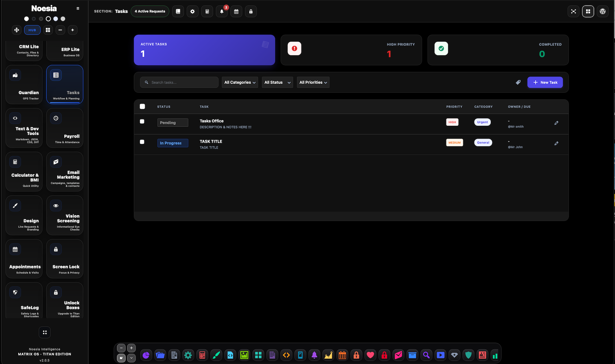Open the All Priorities dropdown

point(313,82)
